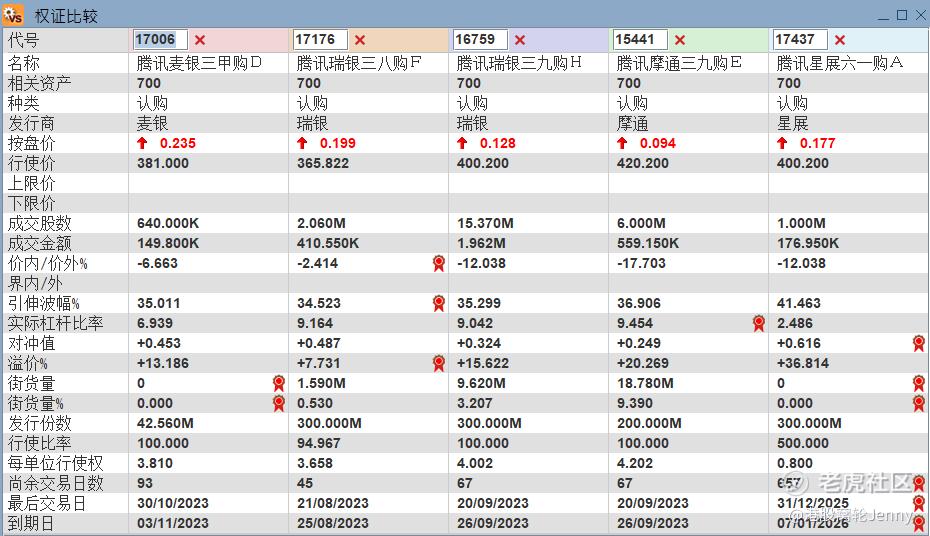
Task: Click the implied volatility value 41.463
Action: pos(798,304)
